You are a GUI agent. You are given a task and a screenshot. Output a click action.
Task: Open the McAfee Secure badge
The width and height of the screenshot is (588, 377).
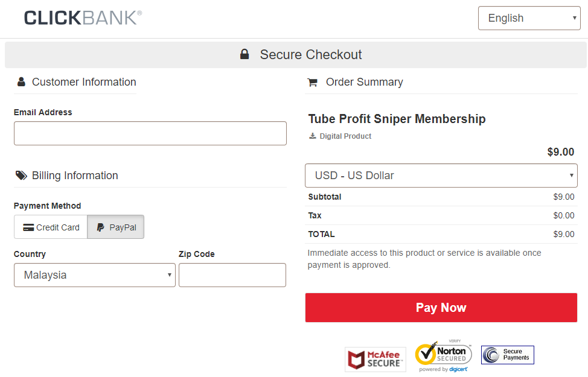(x=375, y=360)
